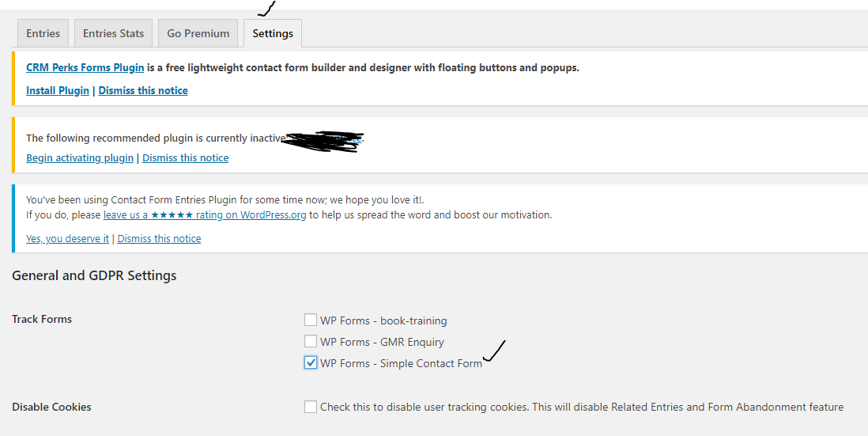Click the 'Disable Cookies' label
This screenshot has width=868, height=436.
tap(51, 407)
